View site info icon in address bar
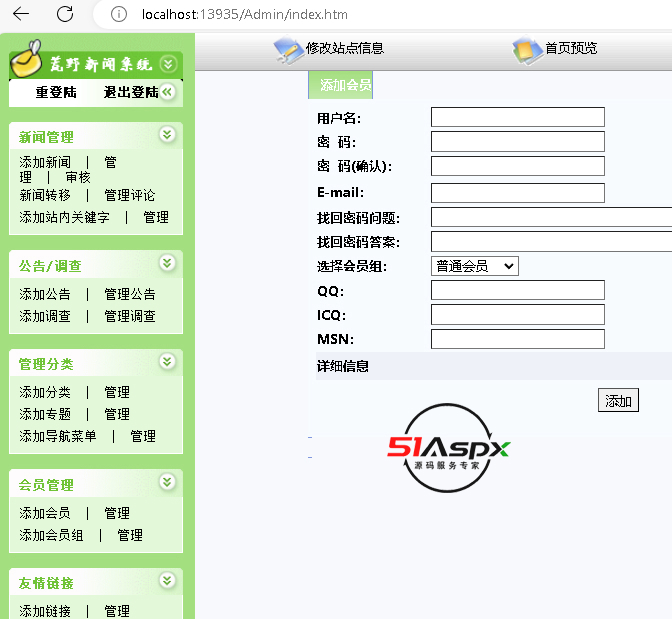672x619 pixels. [x=119, y=14]
